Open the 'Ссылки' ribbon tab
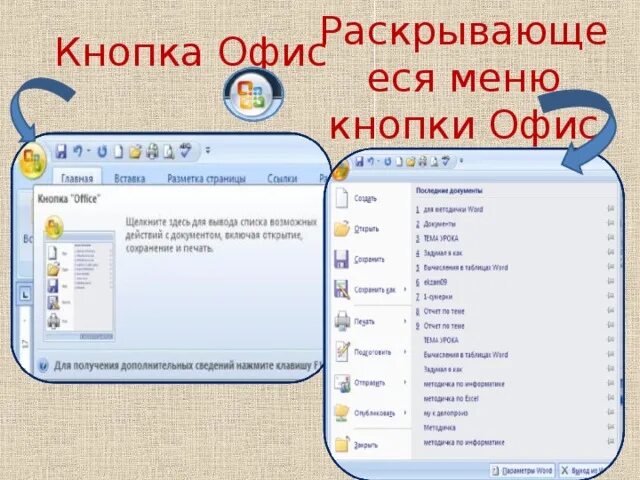Image resolution: width=640 pixels, height=480 pixels. point(282,179)
